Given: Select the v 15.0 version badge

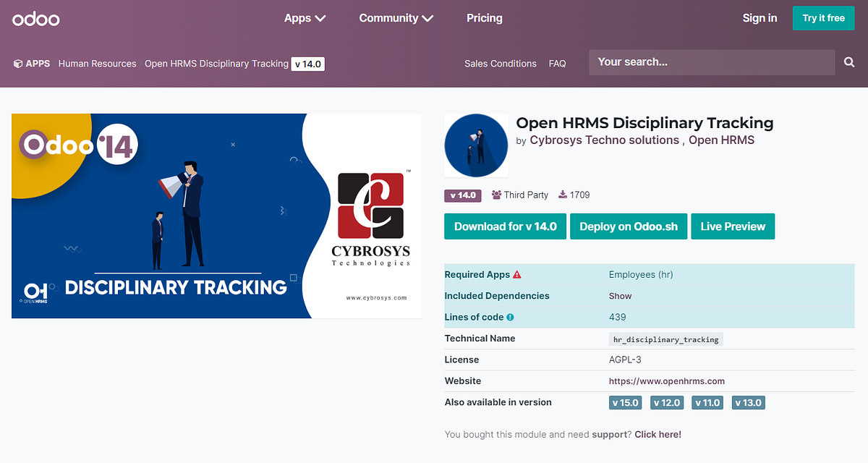Looking at the screenshot, I should (625, 402).
